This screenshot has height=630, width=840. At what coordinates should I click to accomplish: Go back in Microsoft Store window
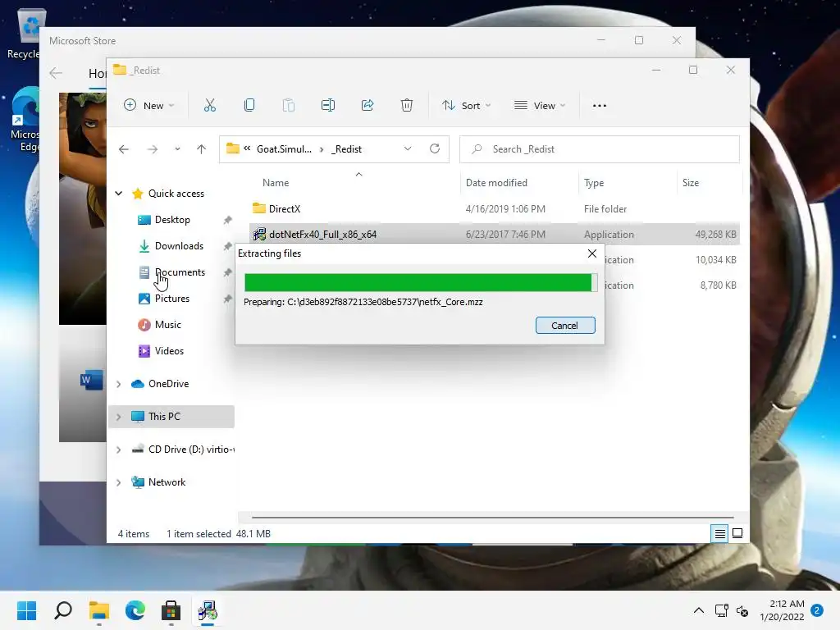point(56,73)
